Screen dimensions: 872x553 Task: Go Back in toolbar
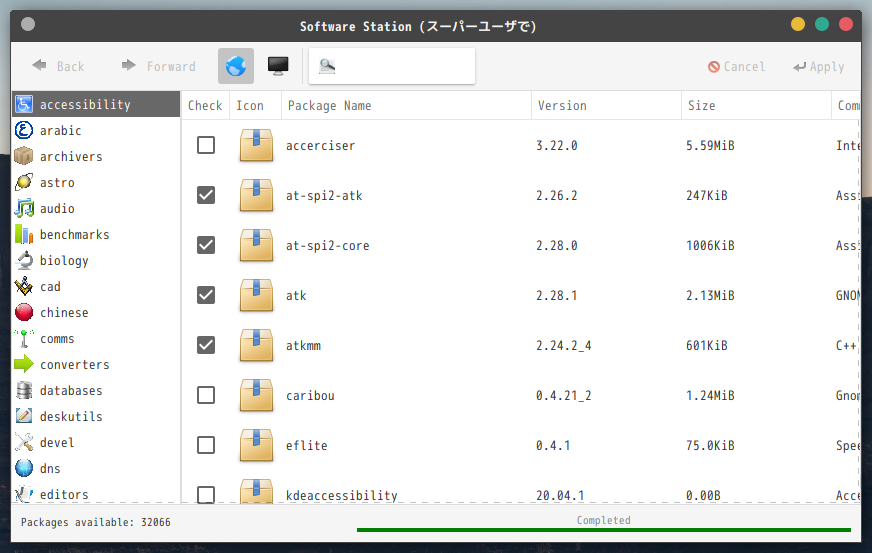pos(58,66)
